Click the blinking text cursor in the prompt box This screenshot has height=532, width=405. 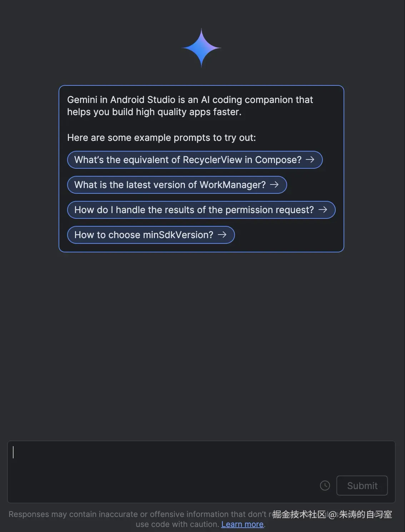13,452
